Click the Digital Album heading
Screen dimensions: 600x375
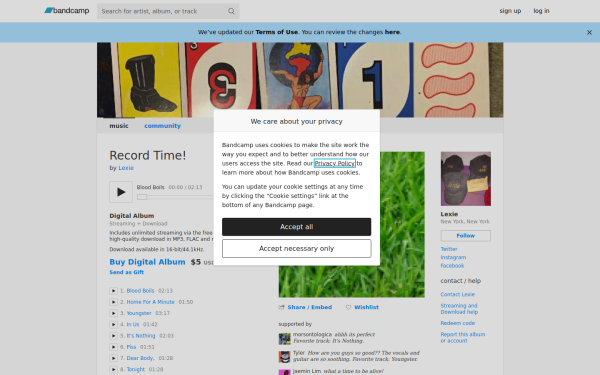pyautogui.click(x=132, y=216)
